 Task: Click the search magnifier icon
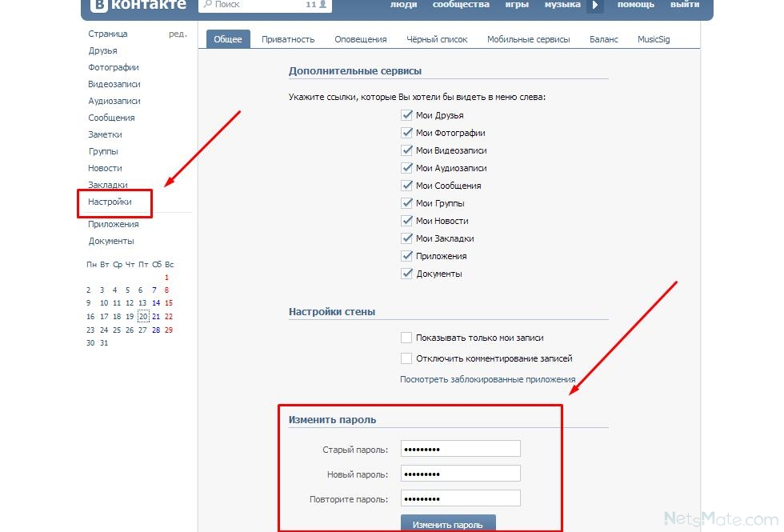pyautogui.click(x=207, y=4)
